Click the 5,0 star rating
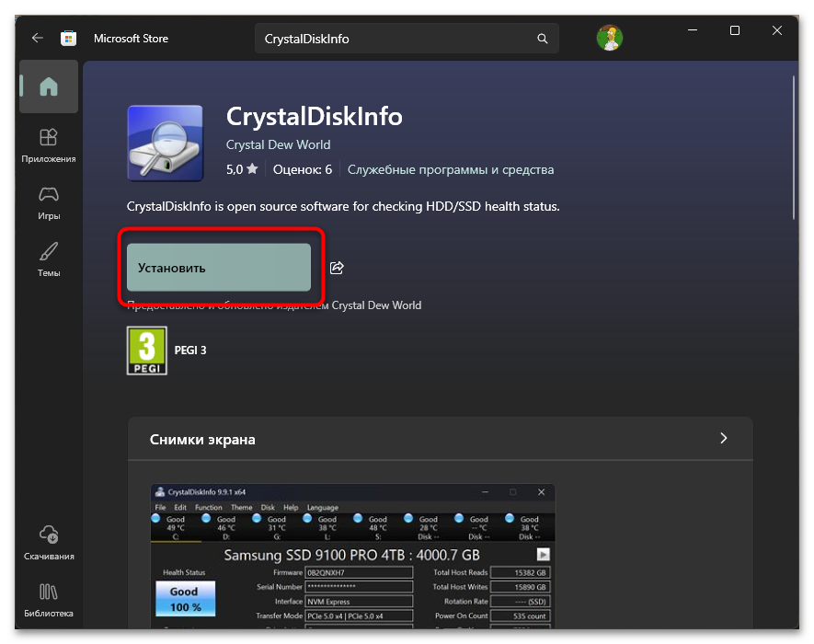This screenshot has height=644, width=814. (242, 170)
